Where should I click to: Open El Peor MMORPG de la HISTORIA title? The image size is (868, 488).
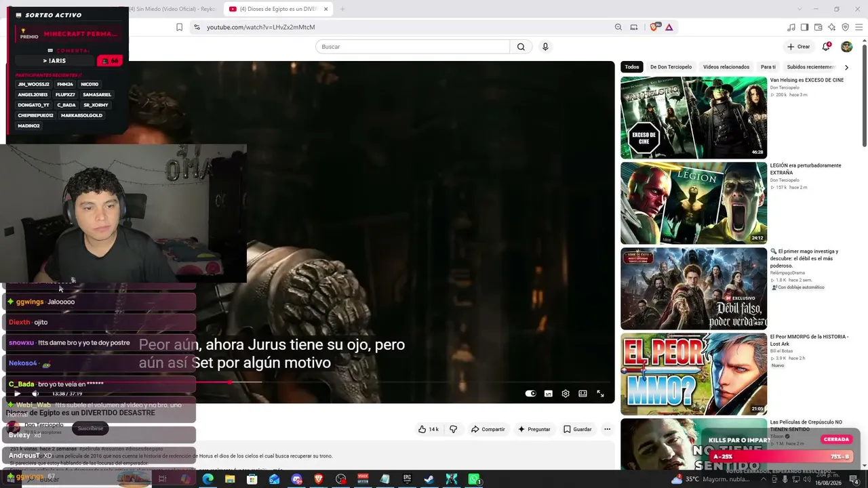coord(809,340)
